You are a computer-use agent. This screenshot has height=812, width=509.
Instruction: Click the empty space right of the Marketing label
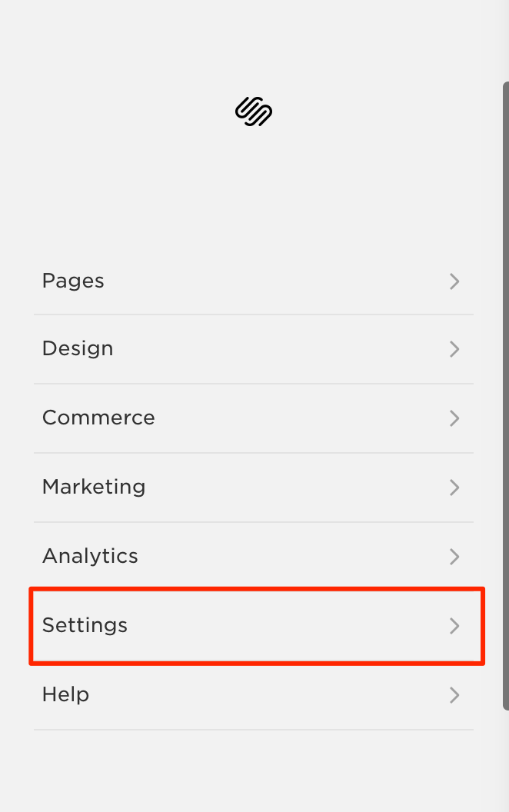coord(297,488)
